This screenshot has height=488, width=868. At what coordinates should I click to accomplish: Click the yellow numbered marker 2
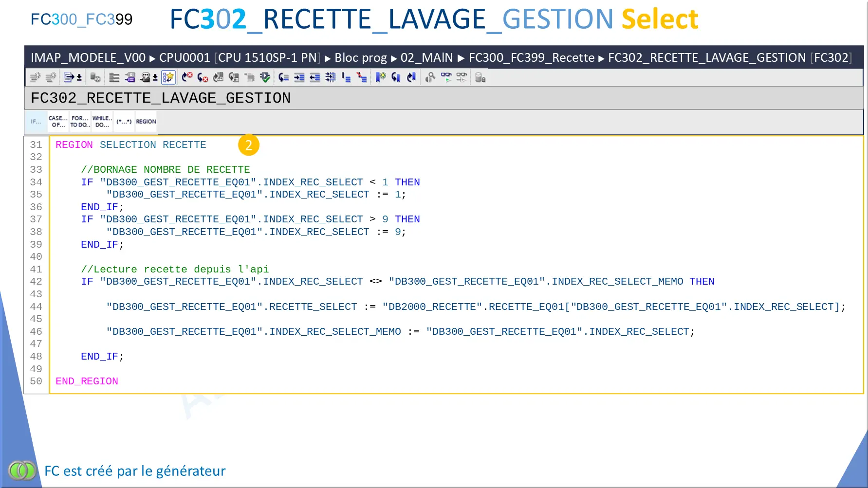pos(248,145)
